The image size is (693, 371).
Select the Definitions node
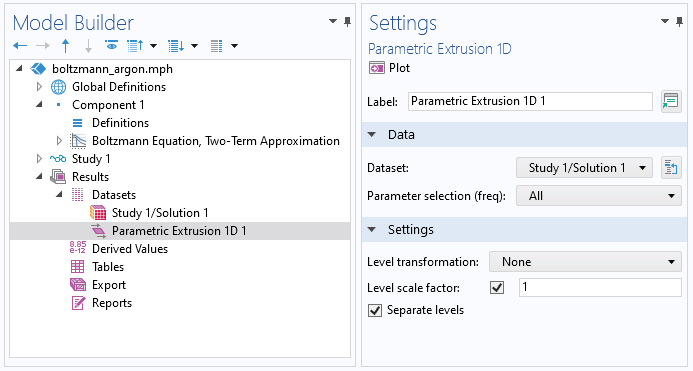120,123
